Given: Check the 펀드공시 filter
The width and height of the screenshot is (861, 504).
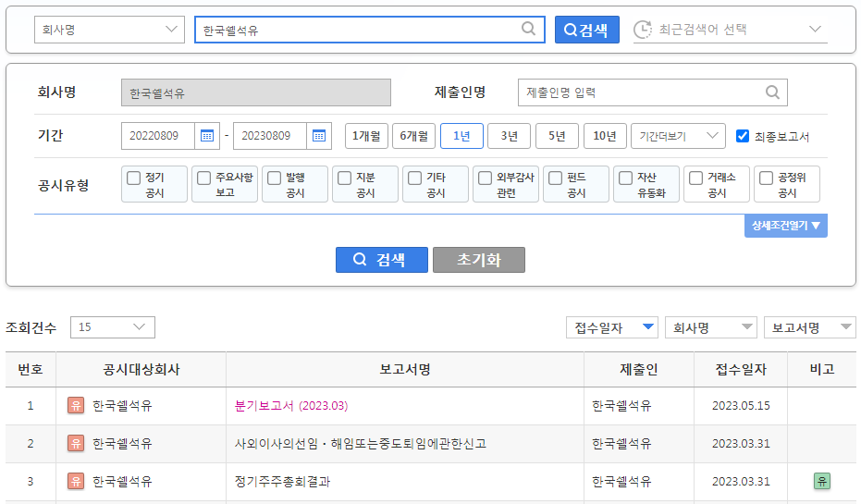Looking at the screenshot, I should (555, 178).
